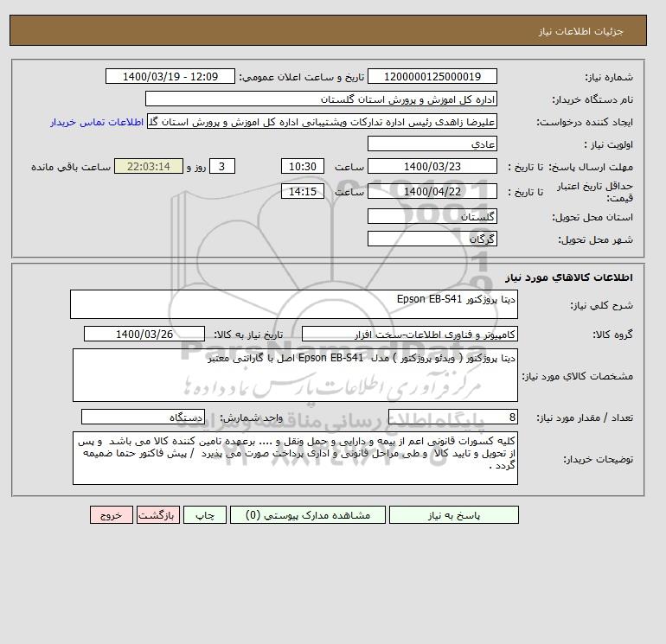Click the حداقل تاریخ اعتبار قیمت label
Image resolution: width=666 pixels, height=644 pixels.
(x=595, y=191)
